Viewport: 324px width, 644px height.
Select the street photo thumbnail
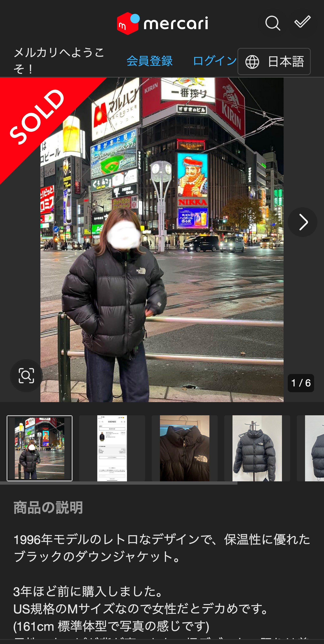(x=39, y=448)
